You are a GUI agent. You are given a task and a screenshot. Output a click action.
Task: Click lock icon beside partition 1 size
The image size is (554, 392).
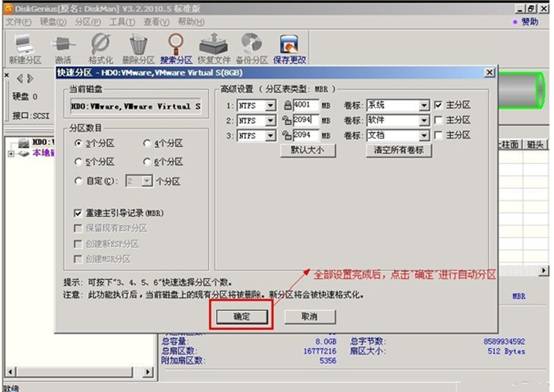(x=288, y=105)
